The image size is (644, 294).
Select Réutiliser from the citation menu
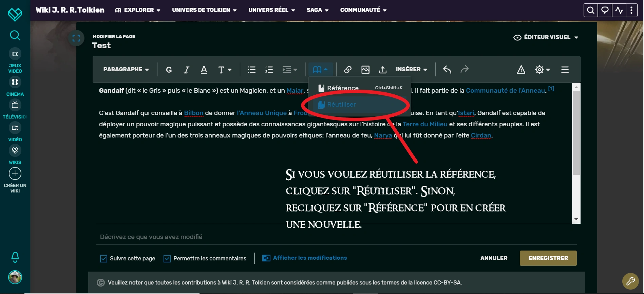[x=360, y=105]
